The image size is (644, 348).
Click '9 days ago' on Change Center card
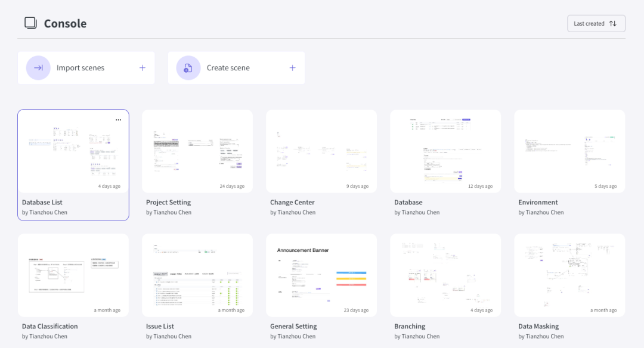tap(357, 186)
